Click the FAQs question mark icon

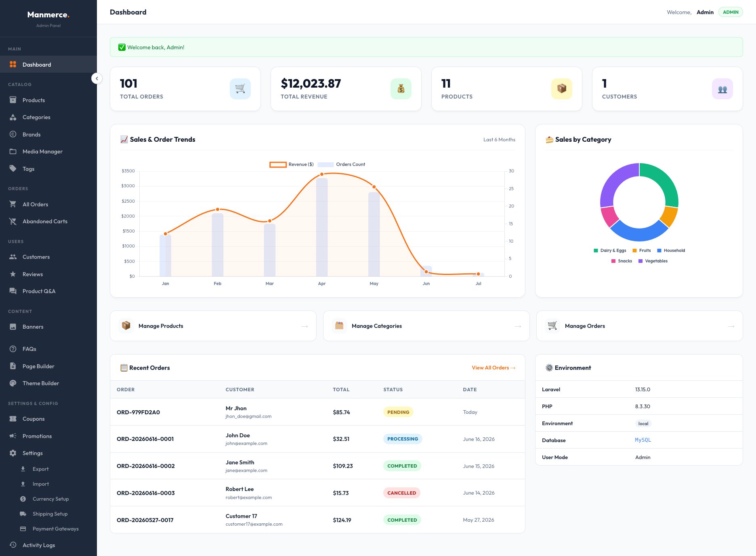[x=13, y=349]
